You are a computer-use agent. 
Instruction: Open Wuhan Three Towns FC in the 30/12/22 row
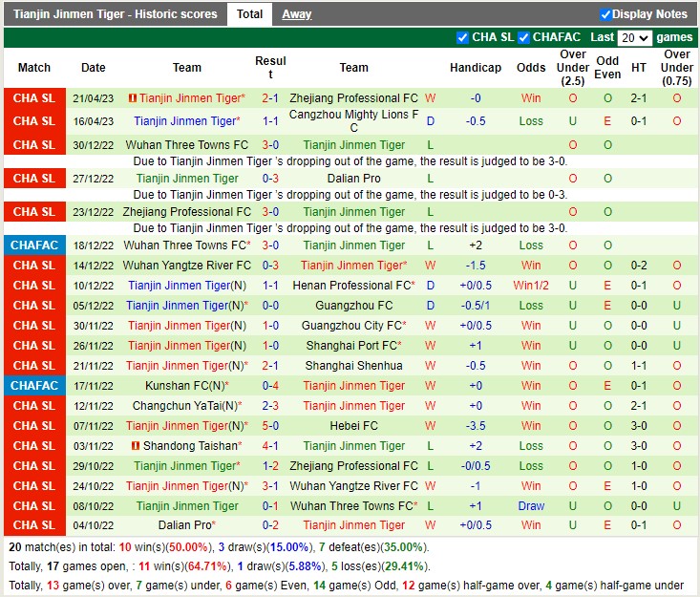186,145
